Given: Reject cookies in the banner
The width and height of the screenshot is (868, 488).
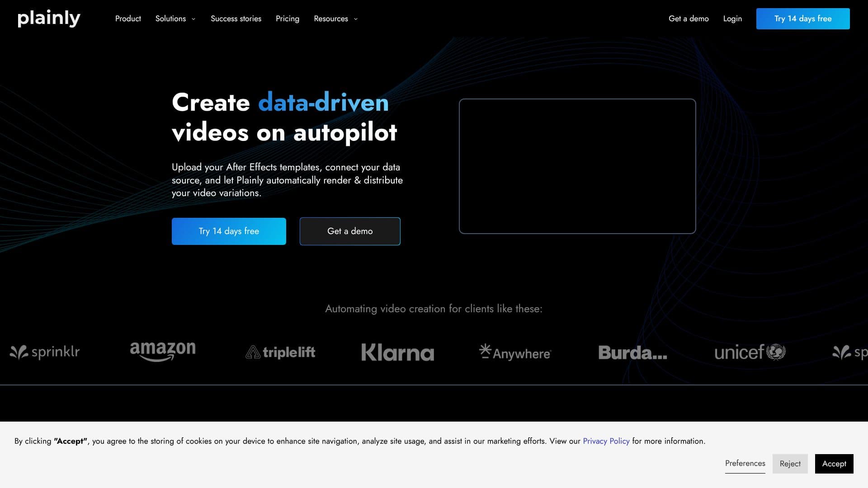Looking at the screenshot, I should pyautogui.click(x=790, y=464).
